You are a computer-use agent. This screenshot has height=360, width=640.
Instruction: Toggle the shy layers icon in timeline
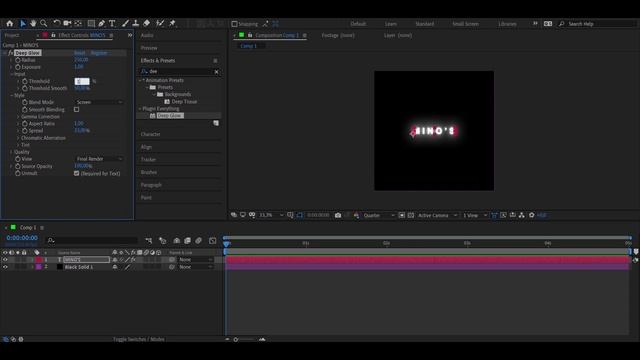tap(176, 241)
